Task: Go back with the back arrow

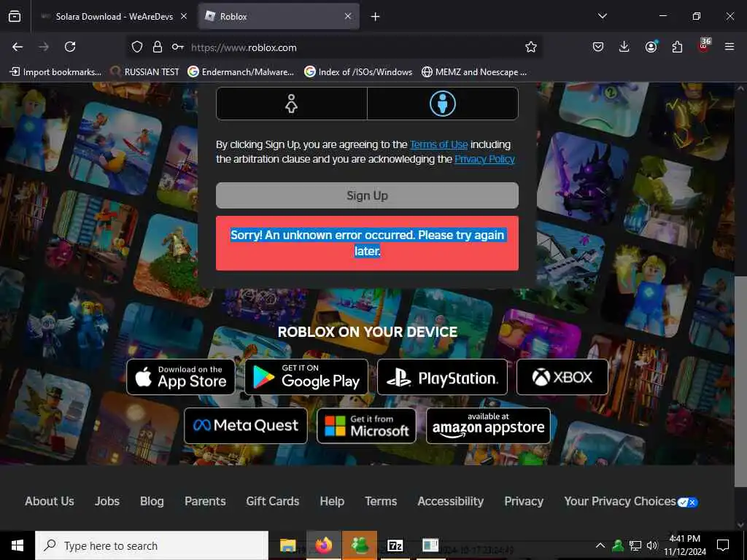Action: [x=18, y=47]
